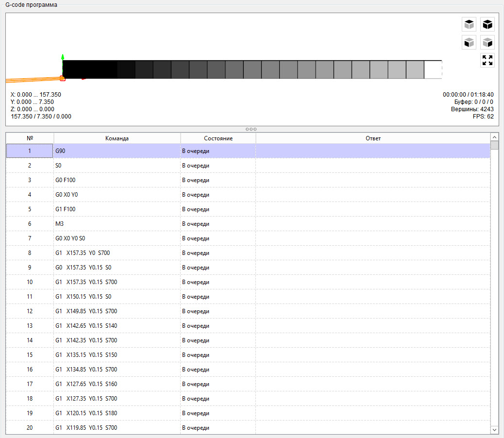Switch visualizer to front view cube
Viewport: 504px width, 438px height.
[469, 42]
